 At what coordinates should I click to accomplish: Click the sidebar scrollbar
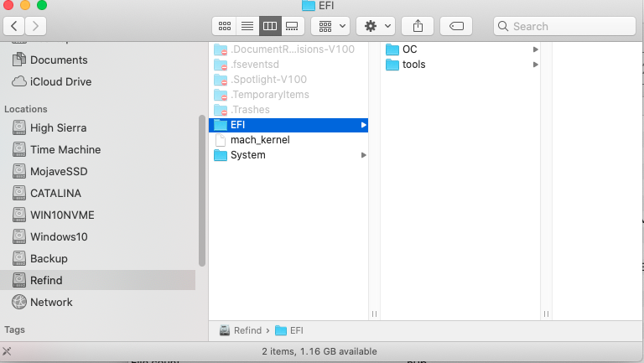click(x=201, y=190)
